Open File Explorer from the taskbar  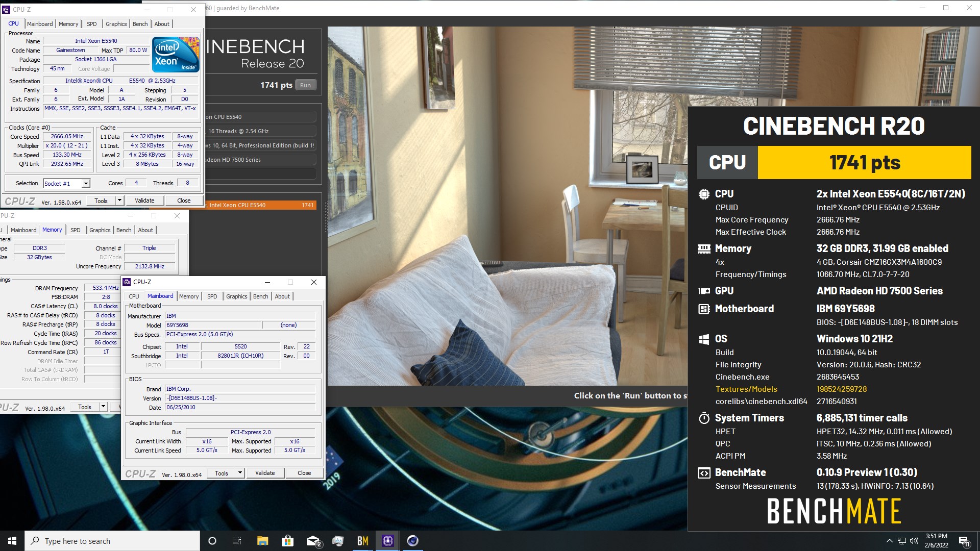[262, 541]
